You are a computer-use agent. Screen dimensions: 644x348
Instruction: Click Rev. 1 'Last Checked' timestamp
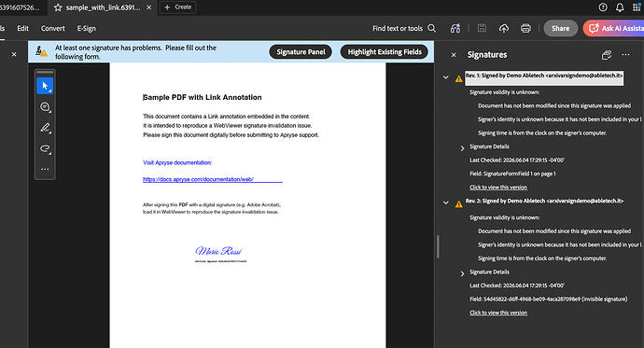517,160
